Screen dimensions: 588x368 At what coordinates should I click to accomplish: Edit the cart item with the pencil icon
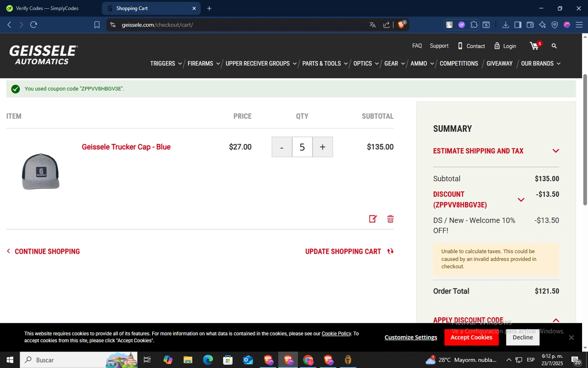tap(373, 219)
